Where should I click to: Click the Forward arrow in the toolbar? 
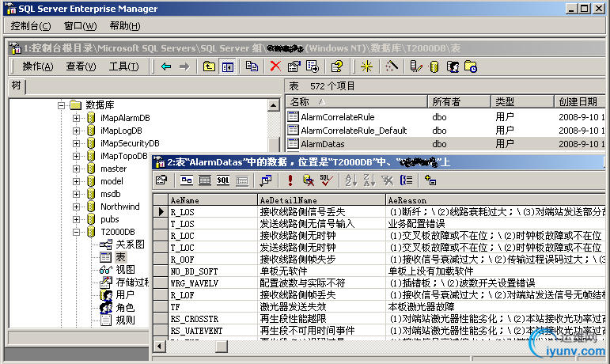[184, 66]
